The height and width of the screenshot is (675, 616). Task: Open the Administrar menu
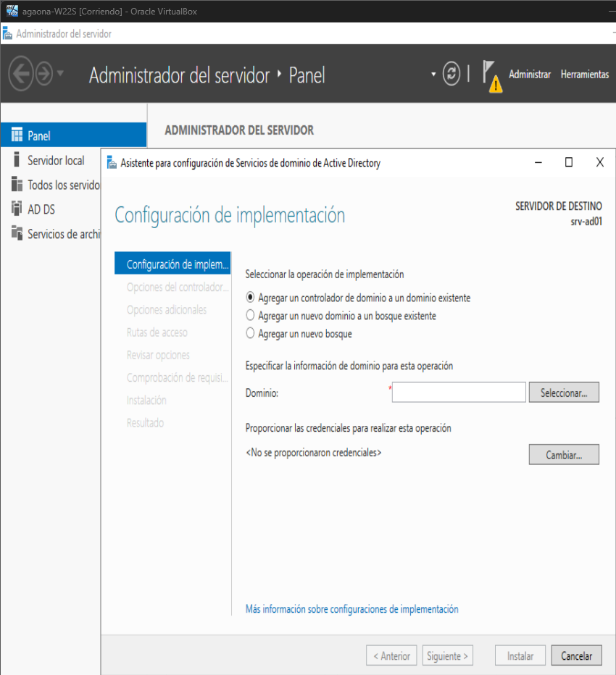point(529,75)
